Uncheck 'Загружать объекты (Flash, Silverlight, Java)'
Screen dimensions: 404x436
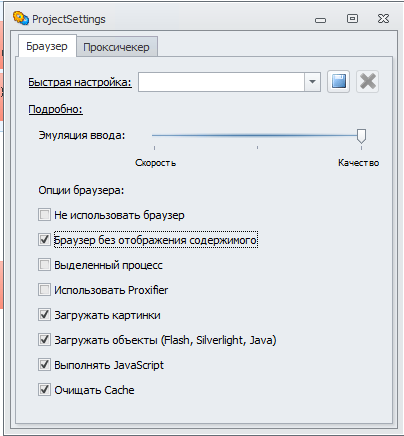pyautogui.click(x=44, y=340)
